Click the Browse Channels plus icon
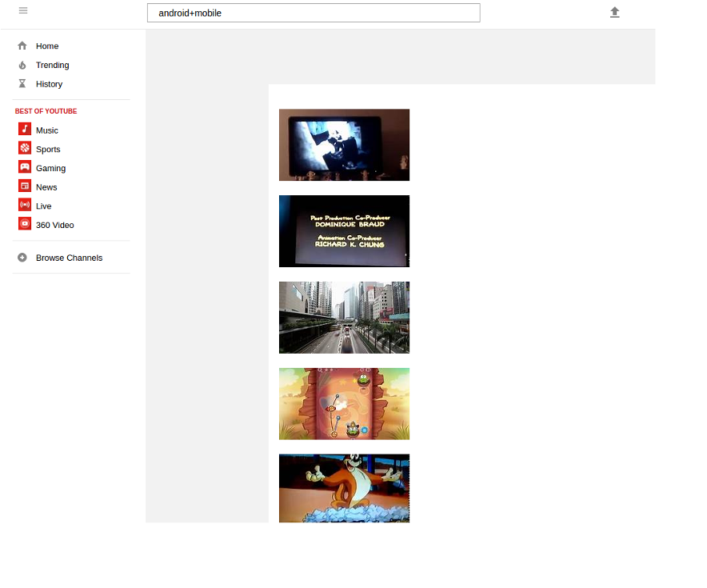The height and width of the screenshot is (588, 707). click(x=22, y=258)
